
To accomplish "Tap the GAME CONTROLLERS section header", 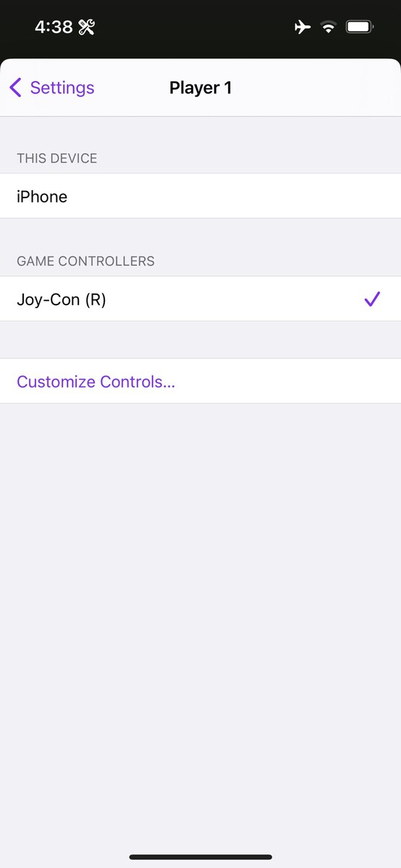I will coord(85,261).
